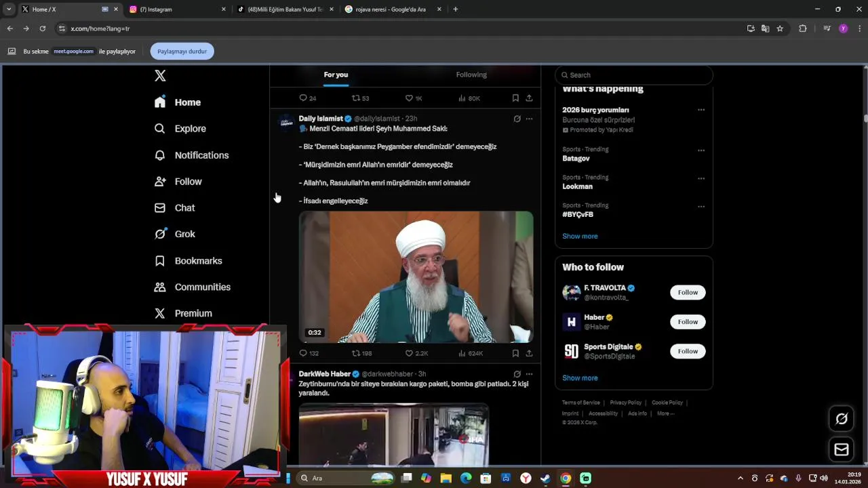The image size is (868, 488).
Task: Open the Lookman trending topic
Action: [577, 186]
